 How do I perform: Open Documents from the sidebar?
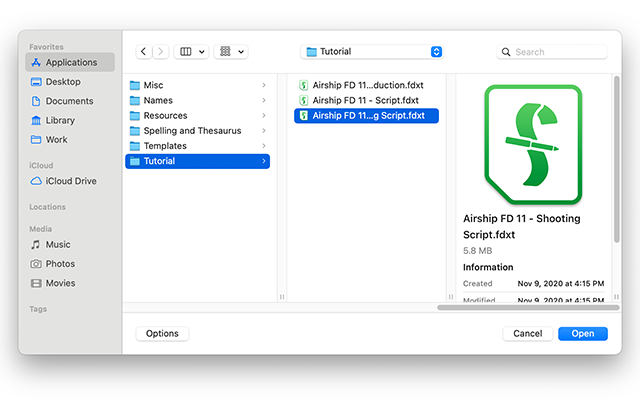[x=69, y=101]
